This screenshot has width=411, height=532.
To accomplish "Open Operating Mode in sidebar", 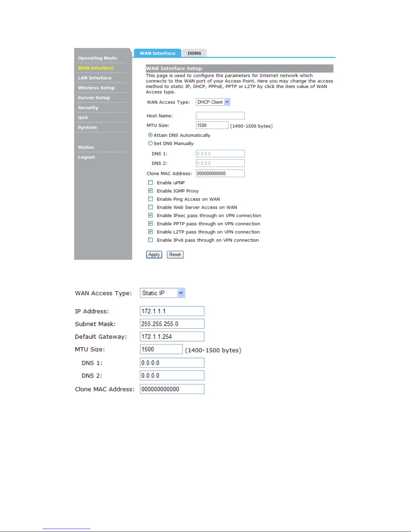I will point(97,58).
